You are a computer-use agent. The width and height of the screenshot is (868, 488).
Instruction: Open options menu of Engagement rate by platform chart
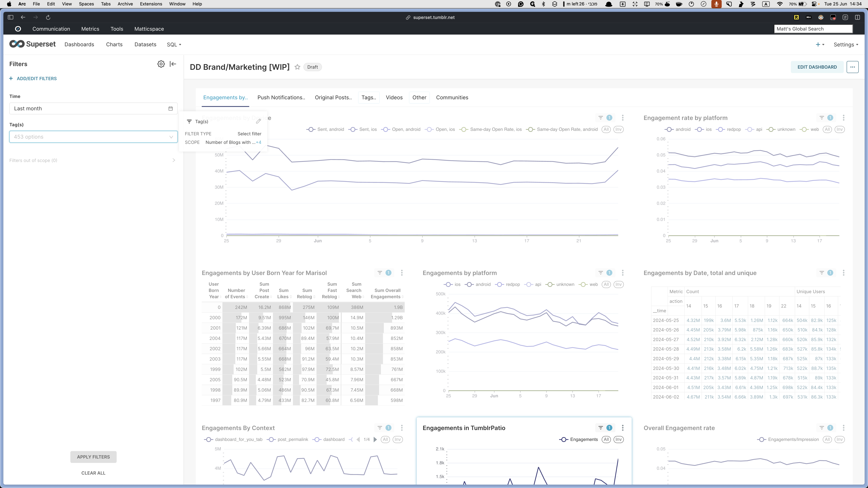pos(843,118)
